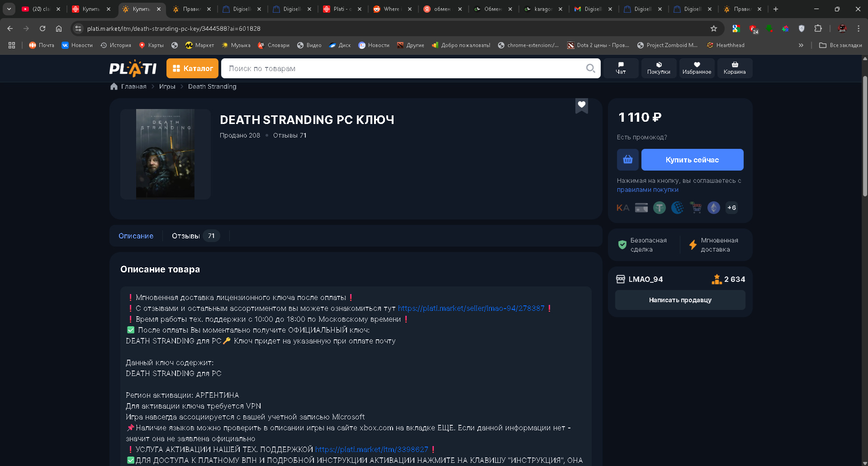Open a new browser tab
Screen dimensions: 868x466
pos(776,9)
